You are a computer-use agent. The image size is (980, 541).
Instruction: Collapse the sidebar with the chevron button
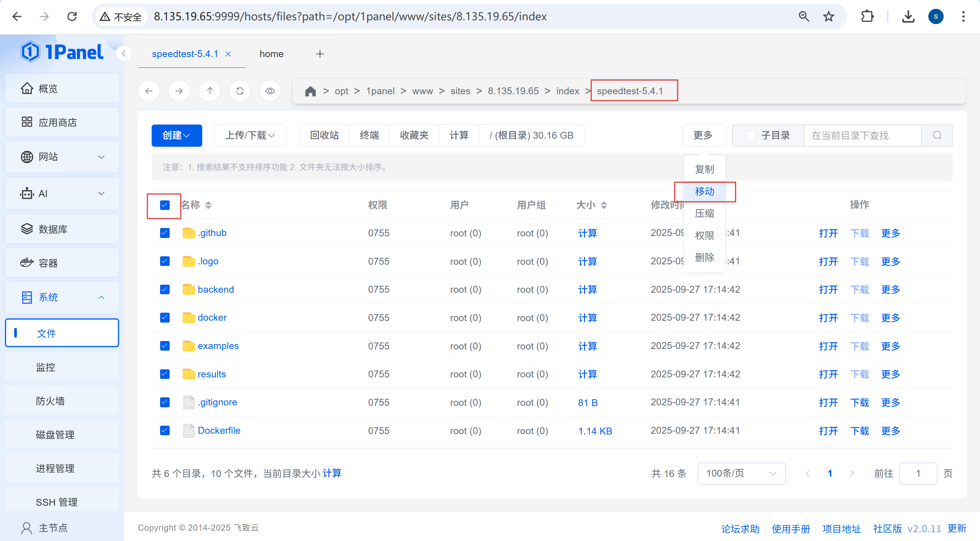[x=124, y=54]
